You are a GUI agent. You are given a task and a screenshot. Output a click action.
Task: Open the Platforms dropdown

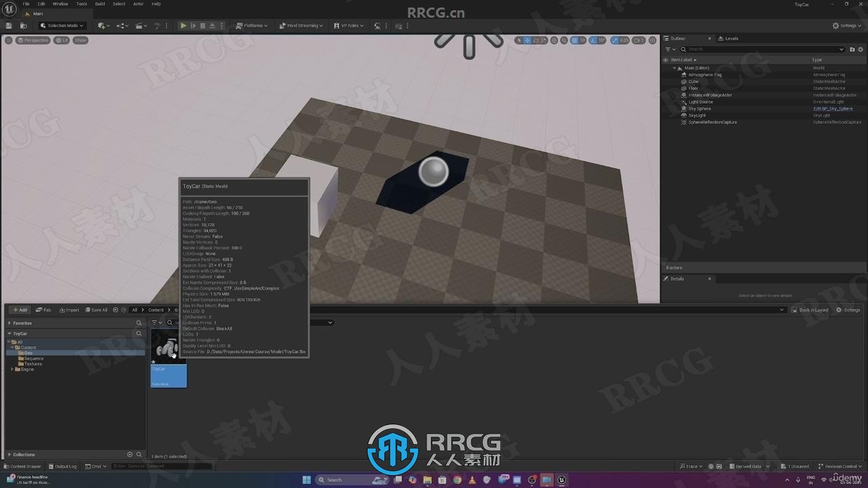[252, 26]
